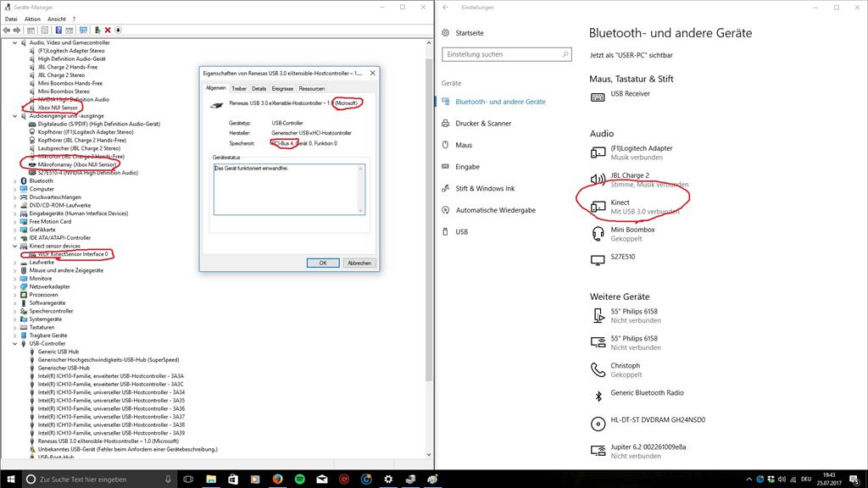
Task: Open the Mail app from taskbar
Action: 321,480
